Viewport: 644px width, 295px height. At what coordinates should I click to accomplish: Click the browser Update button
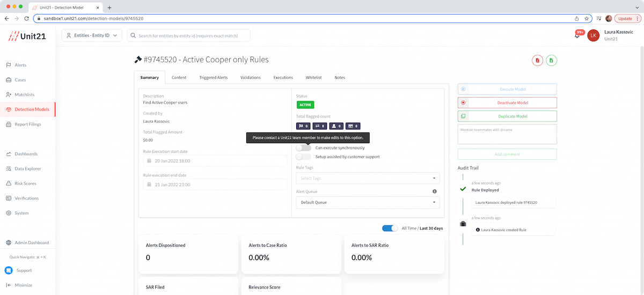point(626,18)
